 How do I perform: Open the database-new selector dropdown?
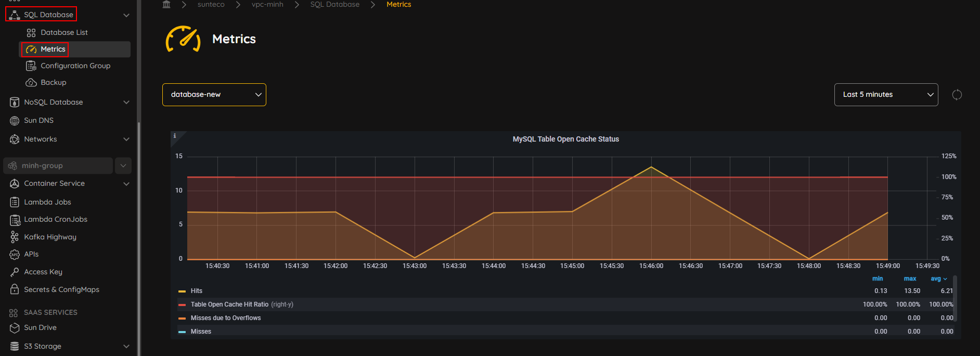214,95
